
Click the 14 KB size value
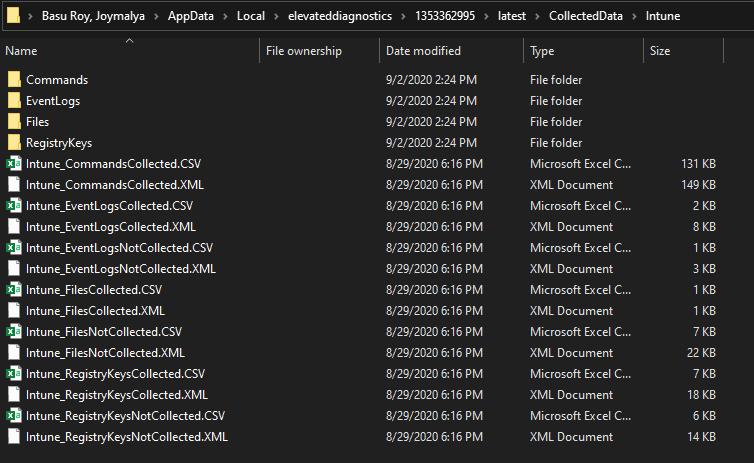[701, 437]
